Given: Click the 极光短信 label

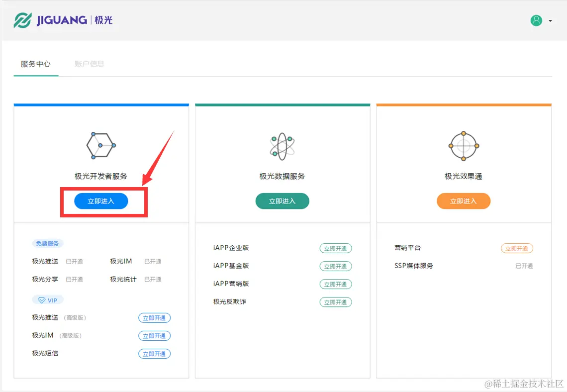Looking at the screenshot, I should tap(45, 353).
